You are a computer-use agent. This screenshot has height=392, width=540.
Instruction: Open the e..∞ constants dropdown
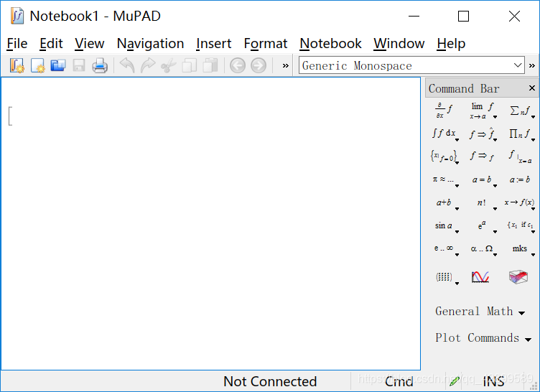[x=457, y=255]
